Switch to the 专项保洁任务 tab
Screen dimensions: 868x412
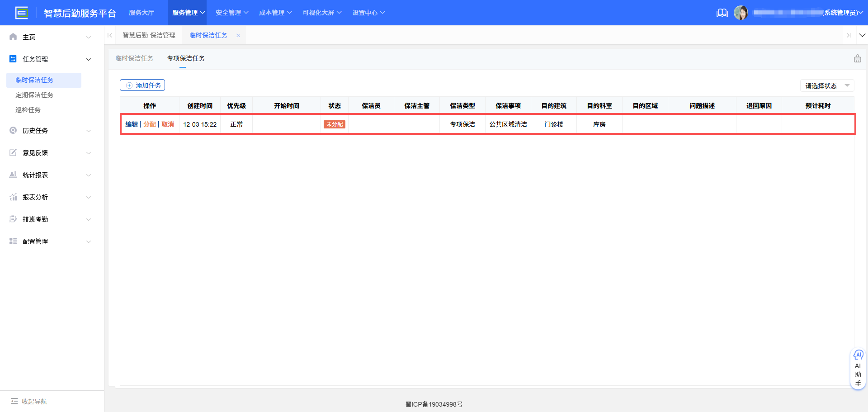[185, 58]
